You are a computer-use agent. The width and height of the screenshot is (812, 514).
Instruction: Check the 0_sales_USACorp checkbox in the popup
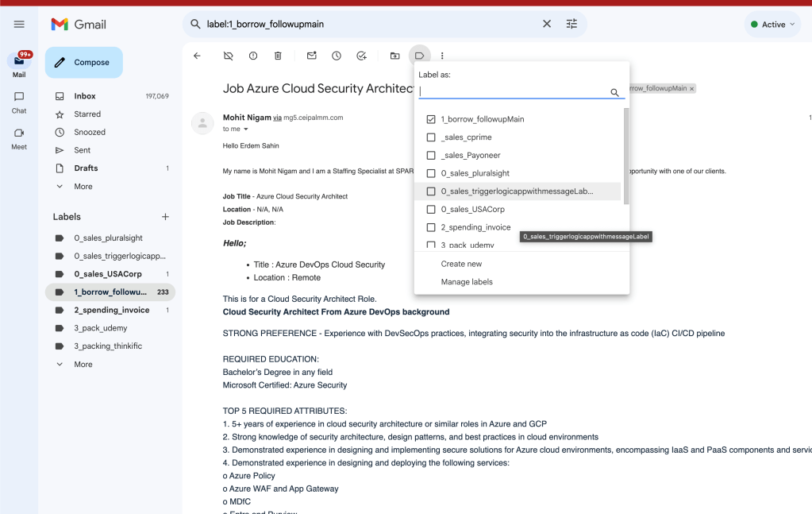click(x=431, y=209)
